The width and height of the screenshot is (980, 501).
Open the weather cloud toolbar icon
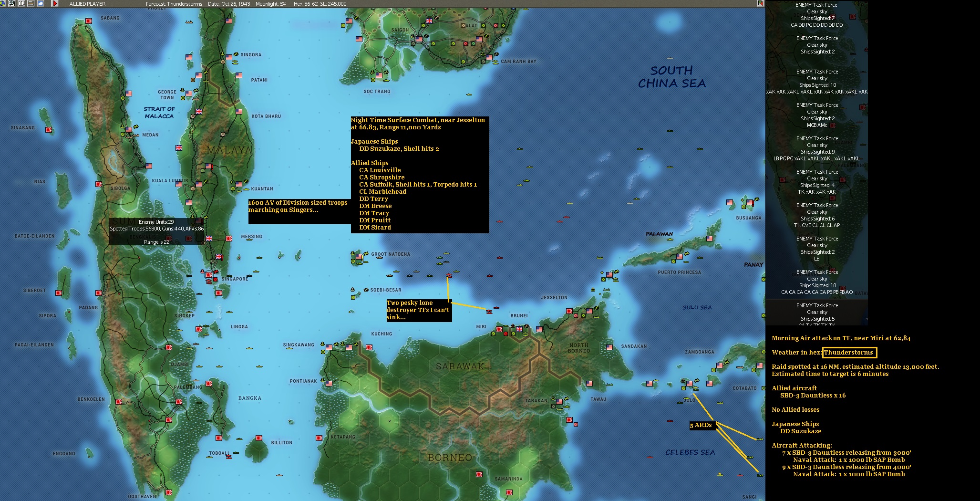pos(41,3)
